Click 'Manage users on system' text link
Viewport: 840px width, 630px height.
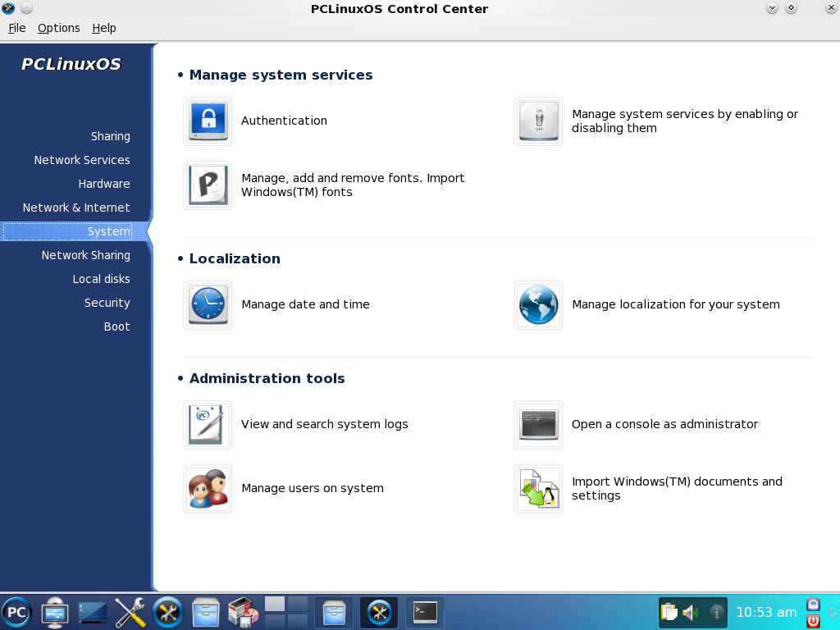(x=313, y=488)
